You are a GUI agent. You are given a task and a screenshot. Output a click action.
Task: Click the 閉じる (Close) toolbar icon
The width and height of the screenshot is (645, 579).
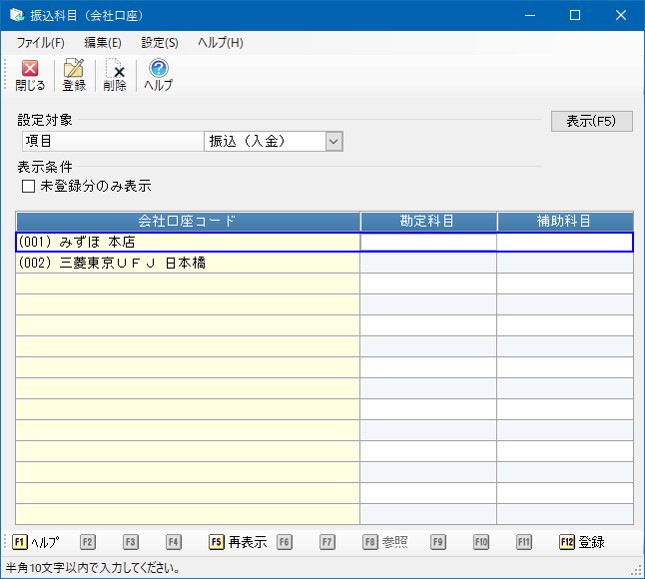point(29,75)
